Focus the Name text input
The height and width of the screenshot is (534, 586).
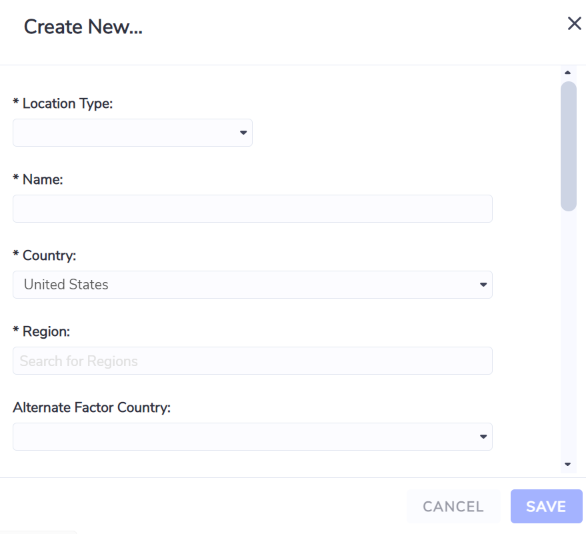(253, 209)
